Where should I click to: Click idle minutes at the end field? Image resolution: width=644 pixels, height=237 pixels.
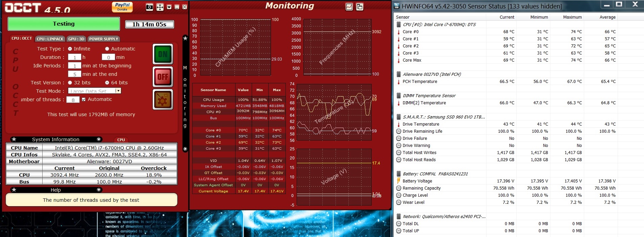75,74
